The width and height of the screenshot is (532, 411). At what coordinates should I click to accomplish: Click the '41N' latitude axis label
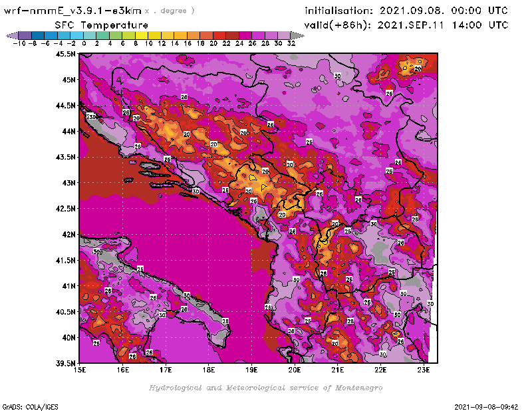click(x=69, y=286)
